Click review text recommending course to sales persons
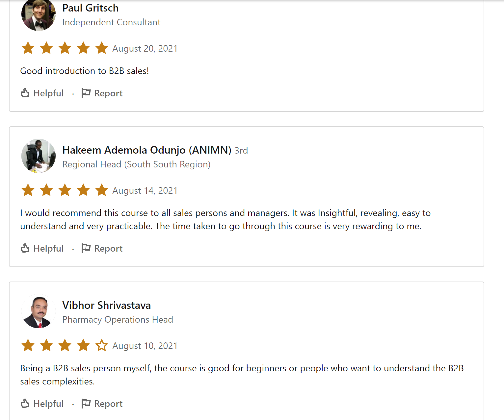 tap(225, 220)
